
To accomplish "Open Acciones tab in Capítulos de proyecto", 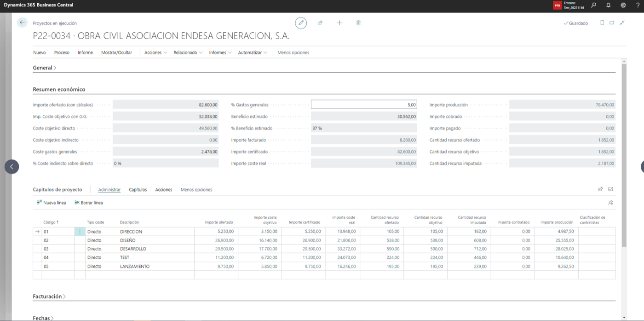I will pyautogui.click(x=164, y=190).
